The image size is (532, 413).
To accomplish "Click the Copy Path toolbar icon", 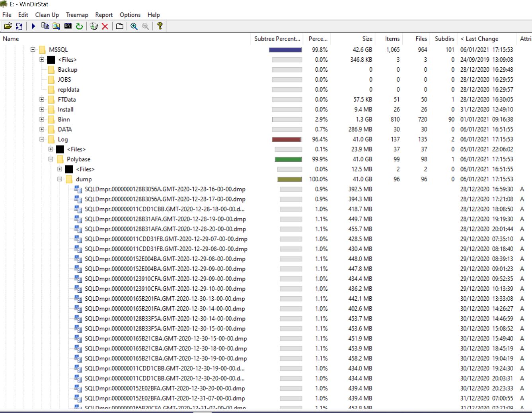I will tap(45, 26).
